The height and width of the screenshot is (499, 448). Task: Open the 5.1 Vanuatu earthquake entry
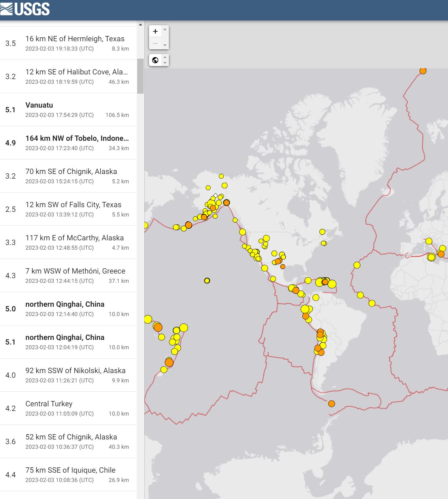tap(68, 110)
